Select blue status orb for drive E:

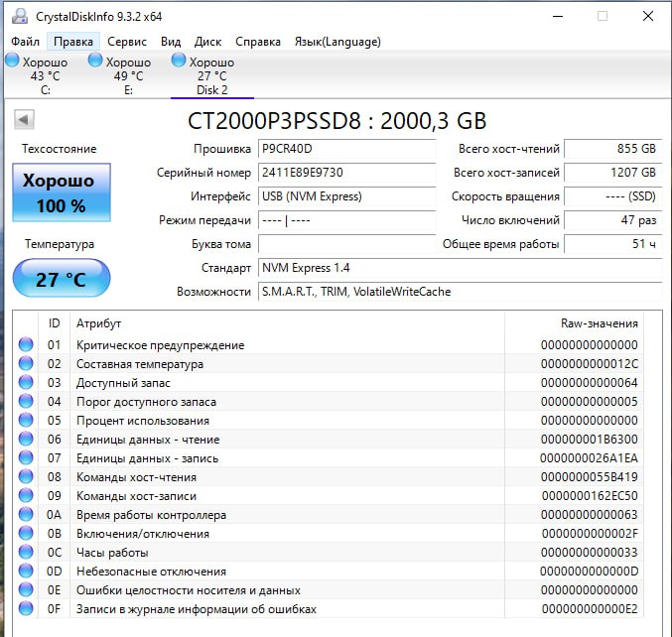(95, 60)
